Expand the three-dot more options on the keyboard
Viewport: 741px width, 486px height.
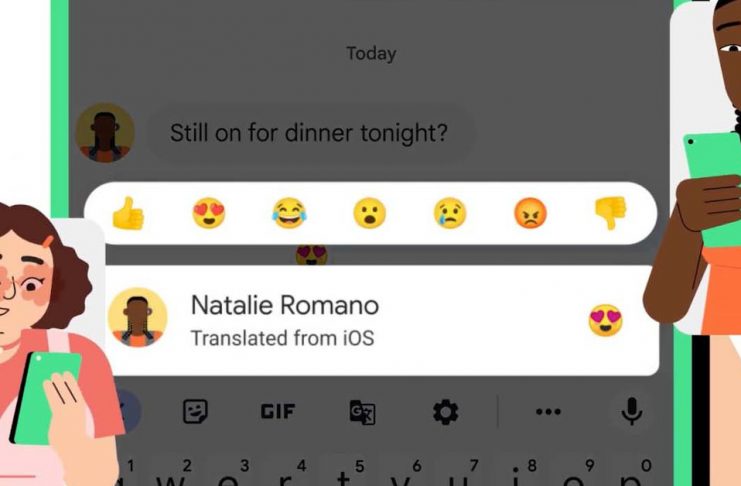click(x=549, y=412)
